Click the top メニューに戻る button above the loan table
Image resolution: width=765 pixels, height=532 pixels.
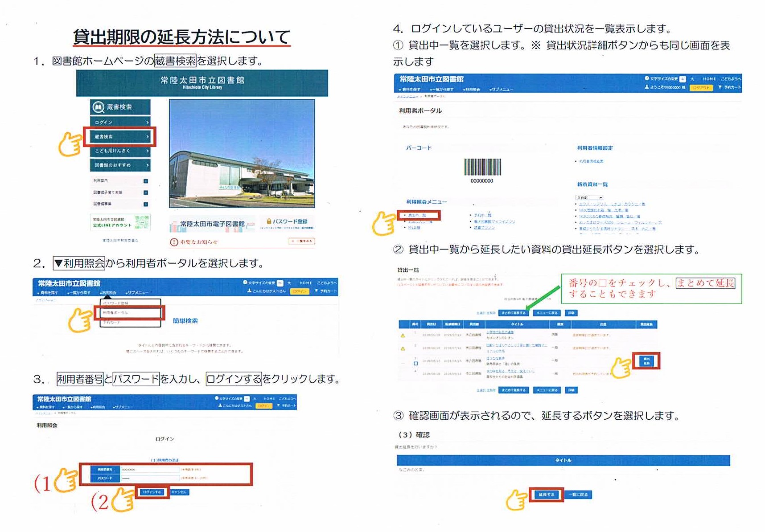[x=547, y=313]
